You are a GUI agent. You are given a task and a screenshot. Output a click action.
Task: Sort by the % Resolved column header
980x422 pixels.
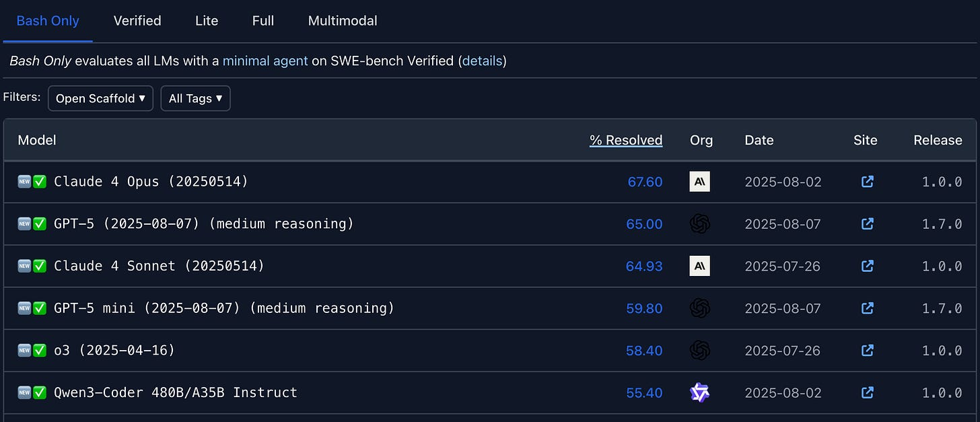(626, 140)
